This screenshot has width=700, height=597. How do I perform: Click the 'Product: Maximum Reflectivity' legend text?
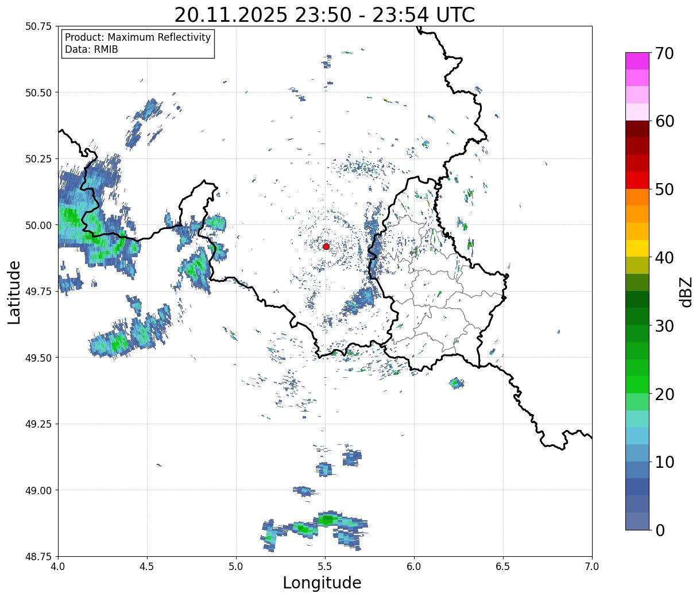(138, 37)
